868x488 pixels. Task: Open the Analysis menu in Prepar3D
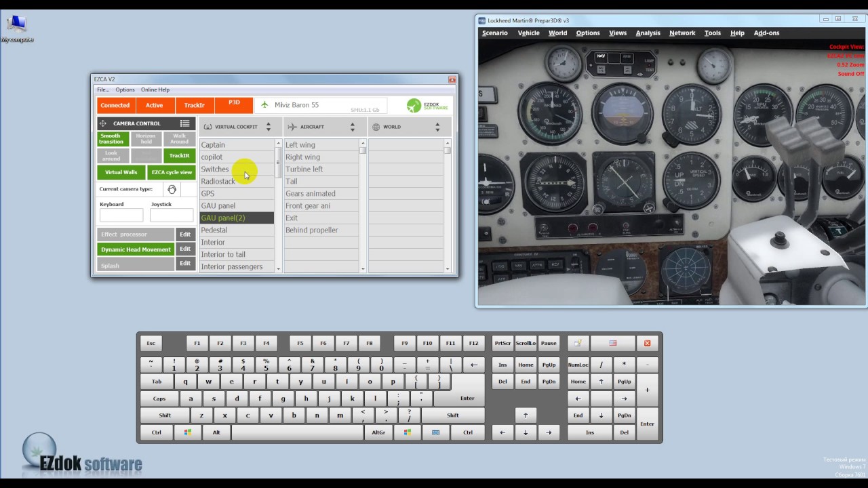coord(648,33)
